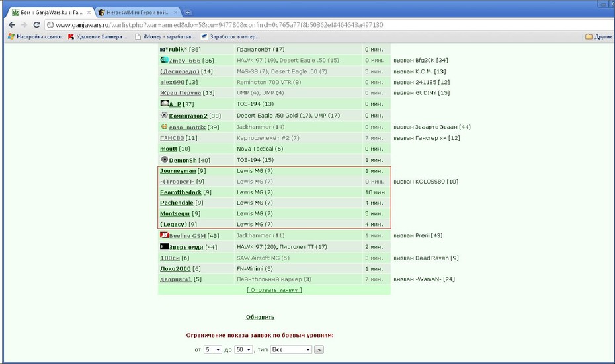Open Pachendale player profile
The height and width of the screenshot is (364, 615).
click(177, 203)
